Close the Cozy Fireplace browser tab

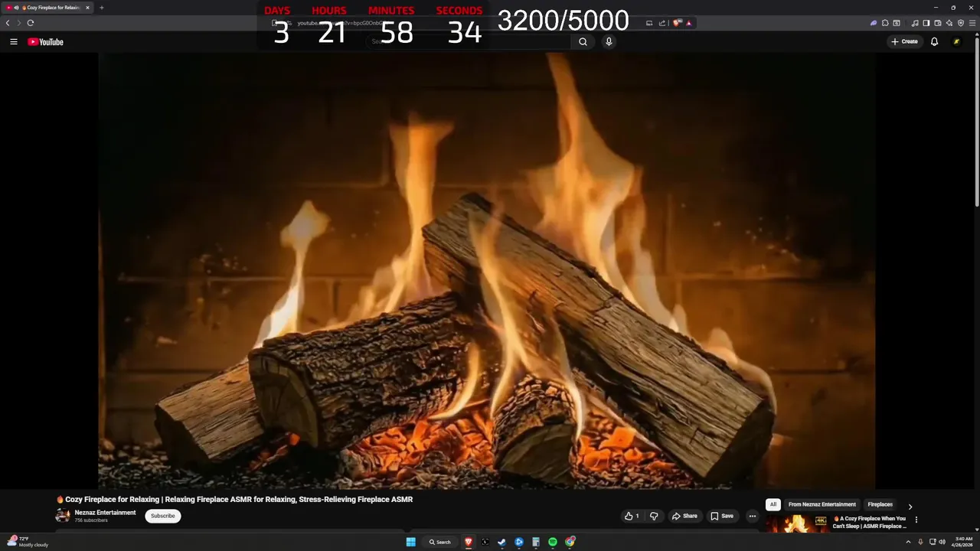tap(87, 8)
